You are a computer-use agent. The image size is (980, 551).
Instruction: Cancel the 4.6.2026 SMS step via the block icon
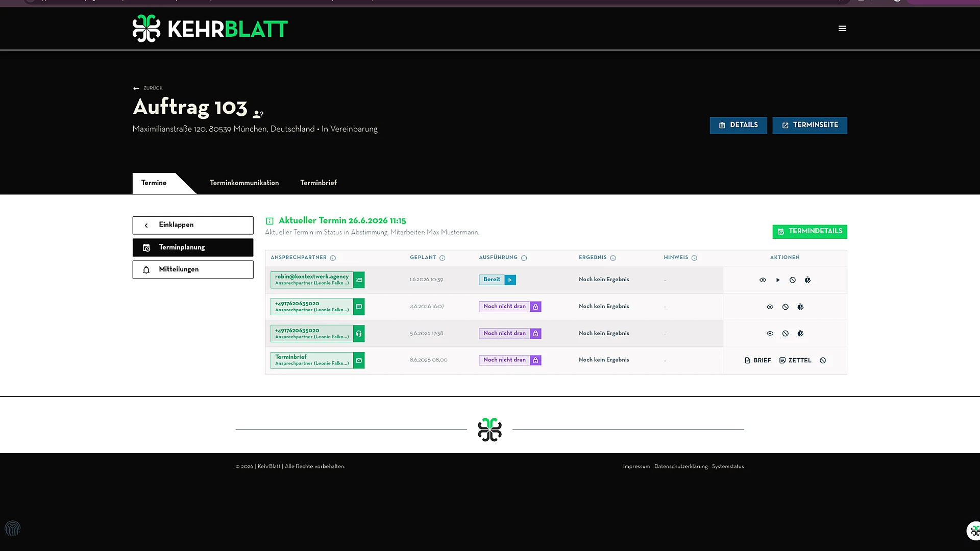click(786, 307)
